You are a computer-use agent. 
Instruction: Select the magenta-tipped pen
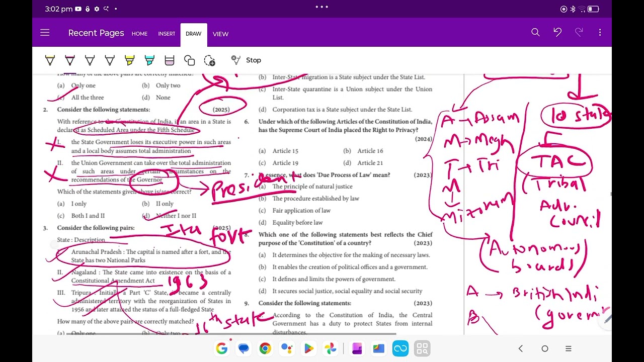click(70, 60)
